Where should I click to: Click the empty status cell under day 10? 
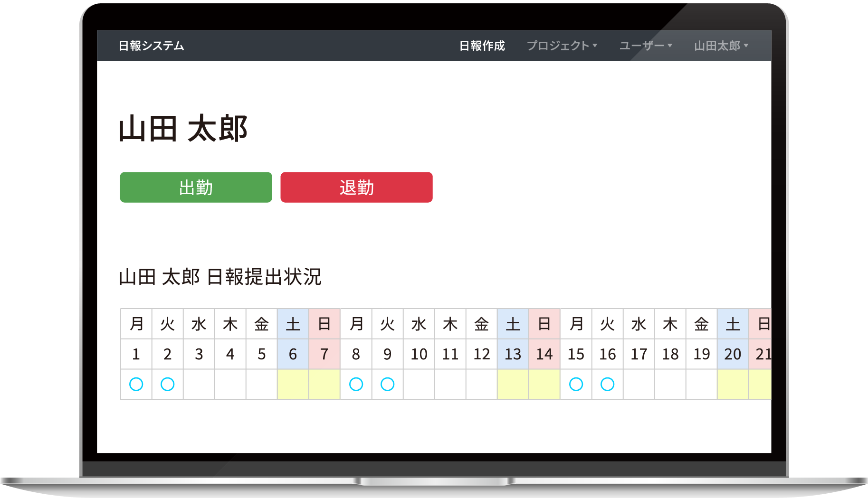pos(419,384)
